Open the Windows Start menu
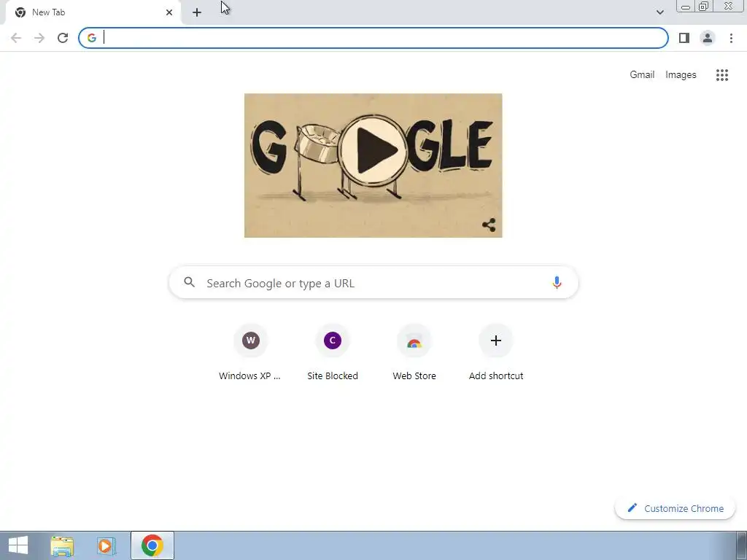The width and height of the screenshot is (747, 560). pyautogui.click(x=18, y=545)
